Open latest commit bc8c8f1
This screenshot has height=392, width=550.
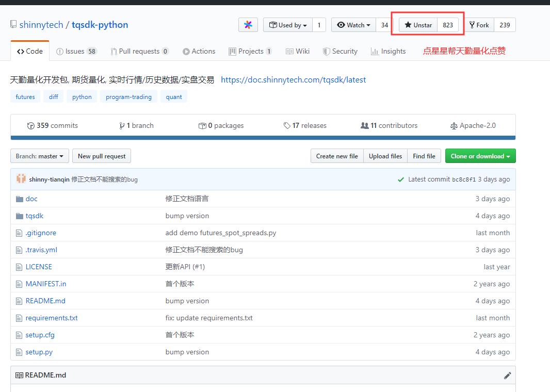(x=464, y=179)
